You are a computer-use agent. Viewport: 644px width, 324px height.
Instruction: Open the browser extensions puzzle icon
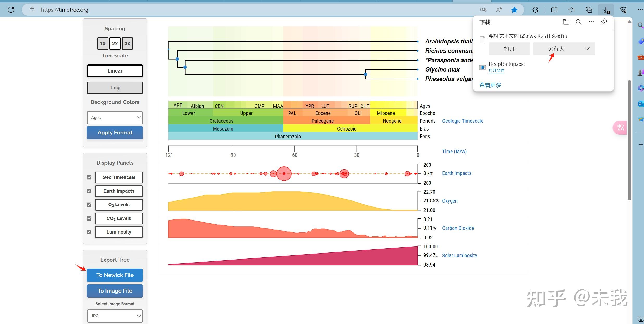535,10
